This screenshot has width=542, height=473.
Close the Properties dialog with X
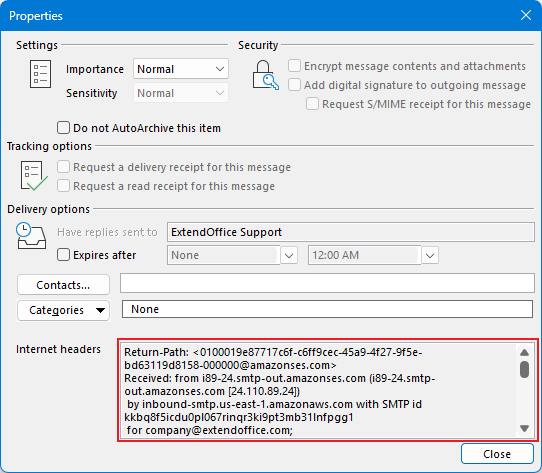pyautogui.click(x=526, y=15)
